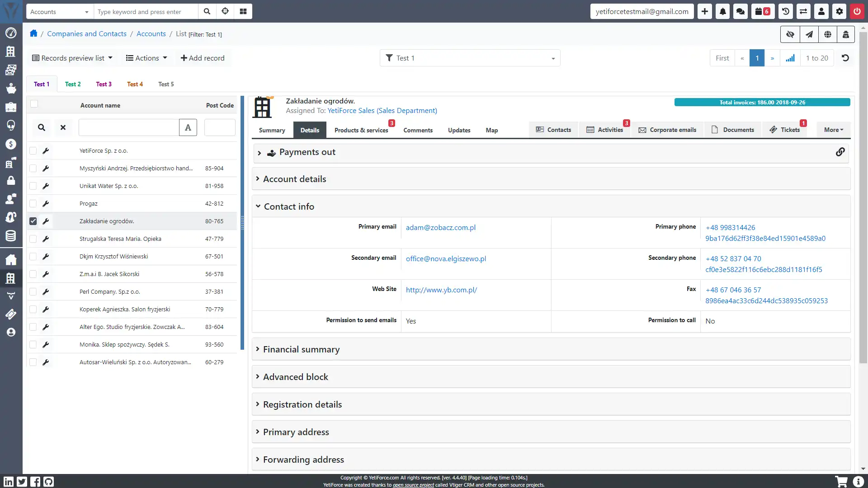Click the notifications bell icon
This screenshot has width=868, height=488.
722,11
